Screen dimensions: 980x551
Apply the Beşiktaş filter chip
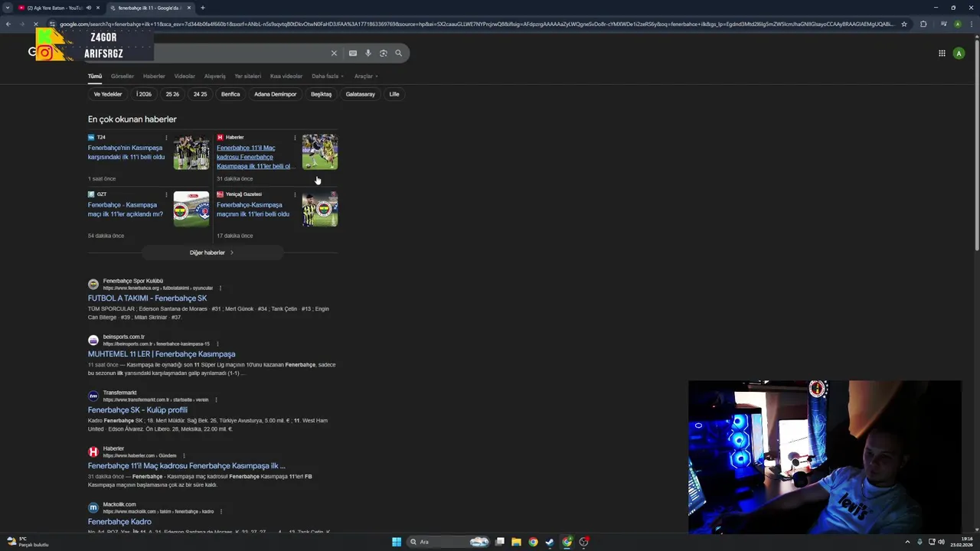click(x=321, y=94)
